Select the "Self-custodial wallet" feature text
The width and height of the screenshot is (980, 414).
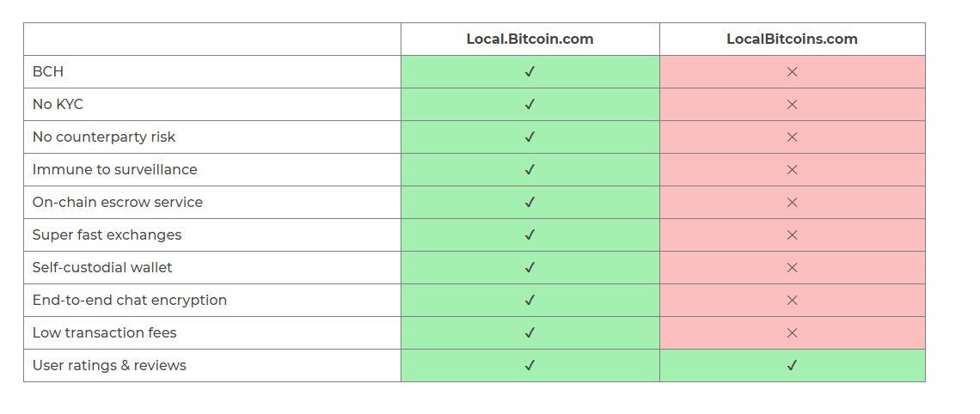click(x=102, y=268)
